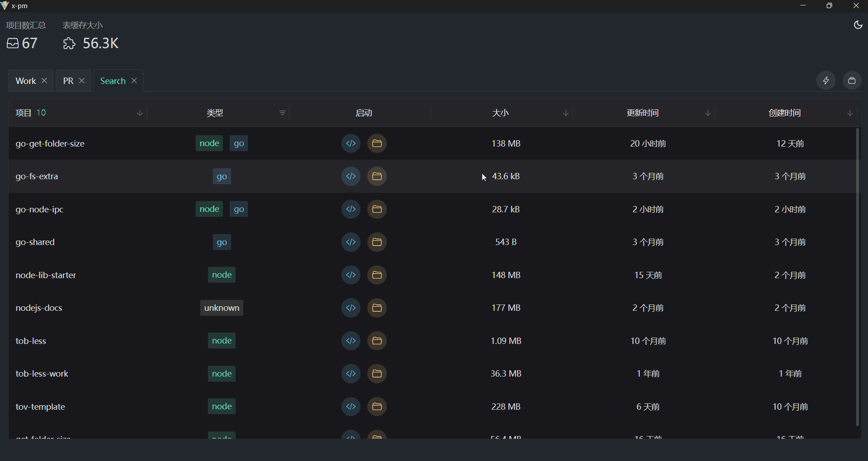
Task: Open folder for go-fs-extra project
Action: click(377, 176)
